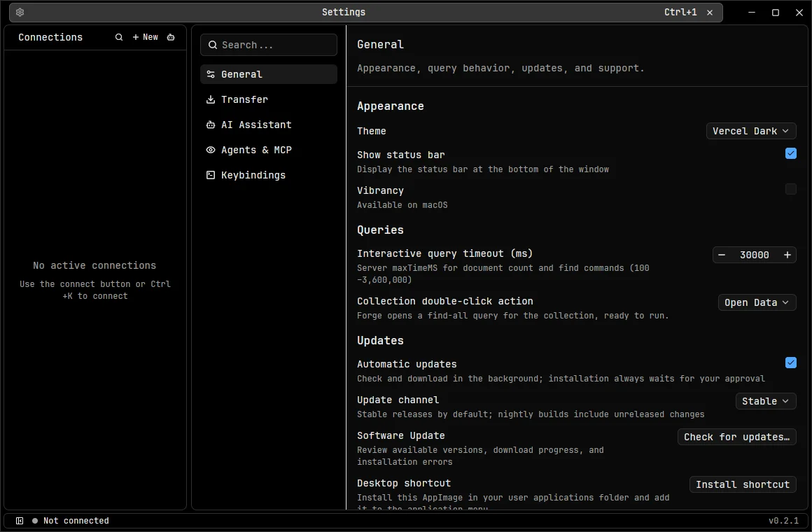Open the AI robot icon in Connections header
Screen dimensions: 812x532
171,37
